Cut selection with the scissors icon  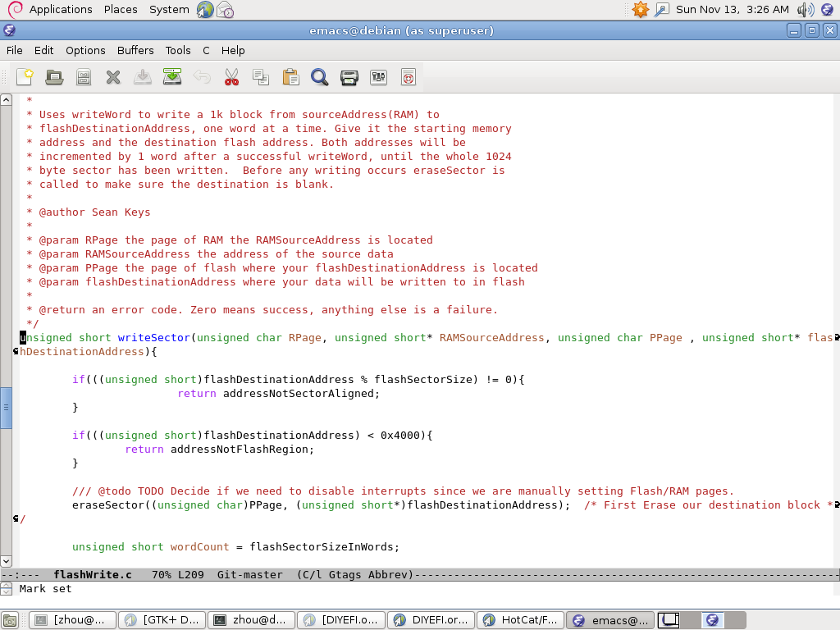231,77
